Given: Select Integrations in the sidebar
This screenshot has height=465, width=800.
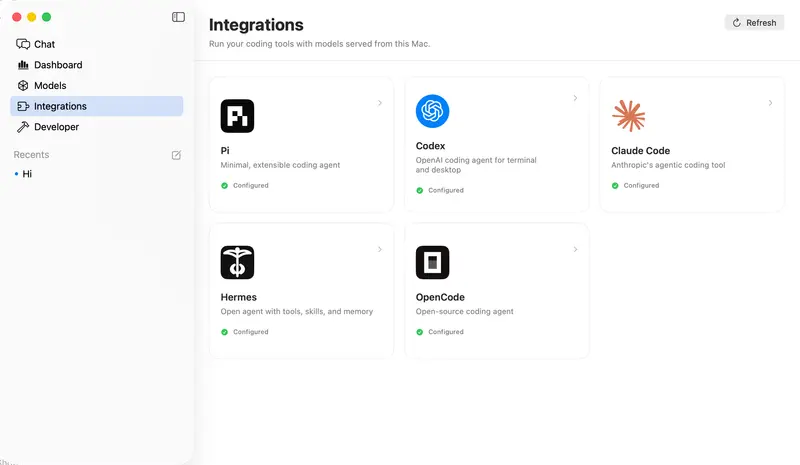Looking at the screenshot, I should point(96,106).
